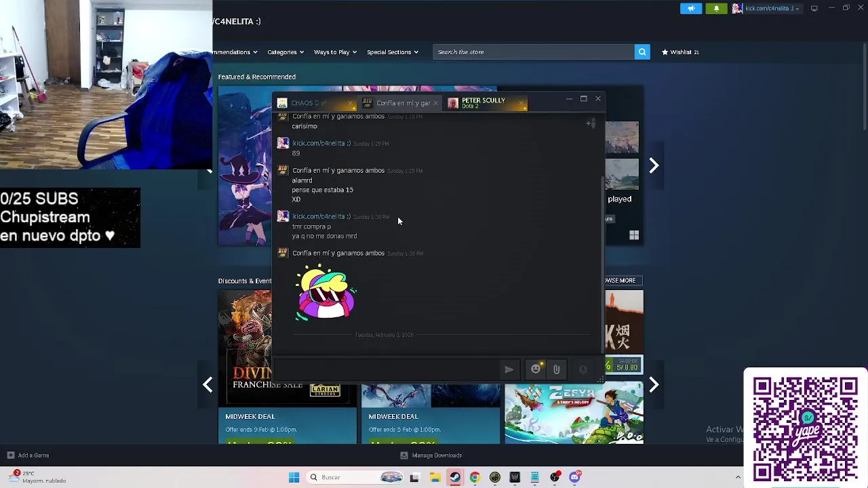Show hidden system tray icons chevron

(738, 477)
